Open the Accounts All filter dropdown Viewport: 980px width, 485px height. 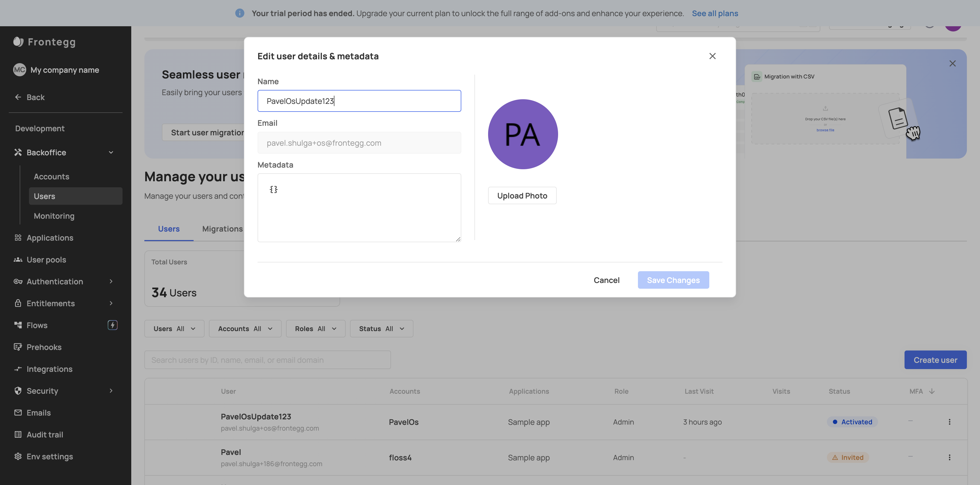point(245,328)
